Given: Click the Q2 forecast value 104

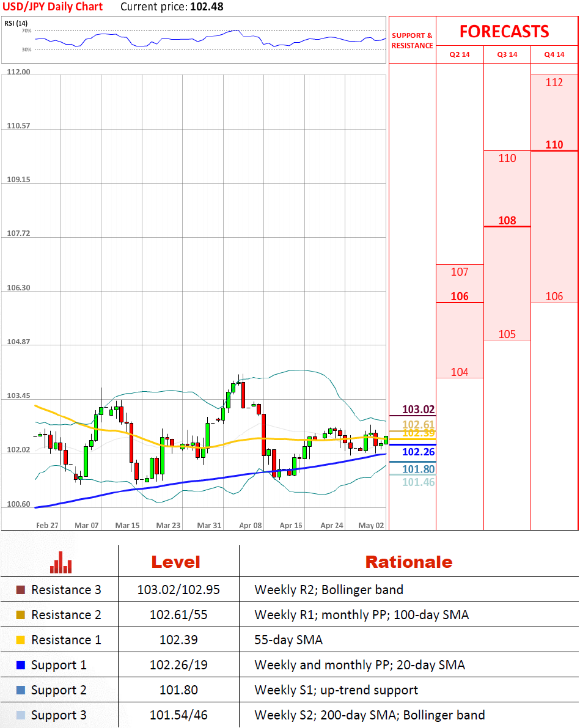Looking at the screenshot, I should (x=459, y=372).
